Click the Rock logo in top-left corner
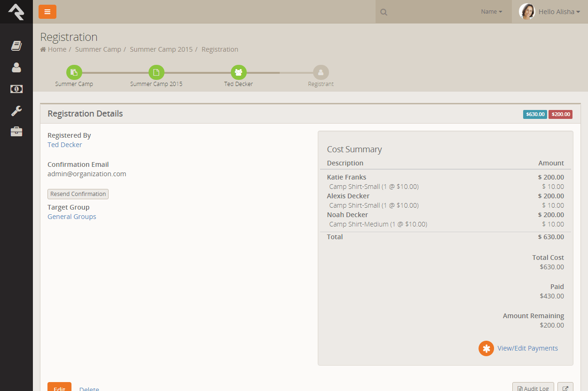 [16, 12]
